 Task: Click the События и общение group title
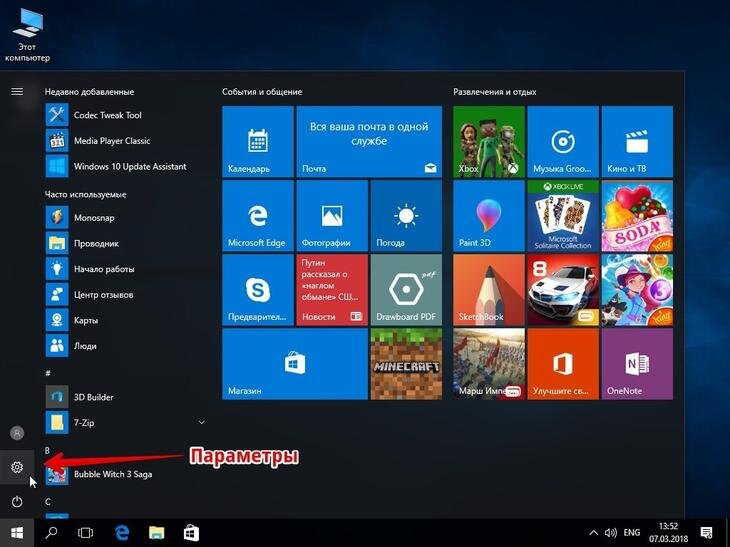[x=262, y=92]
